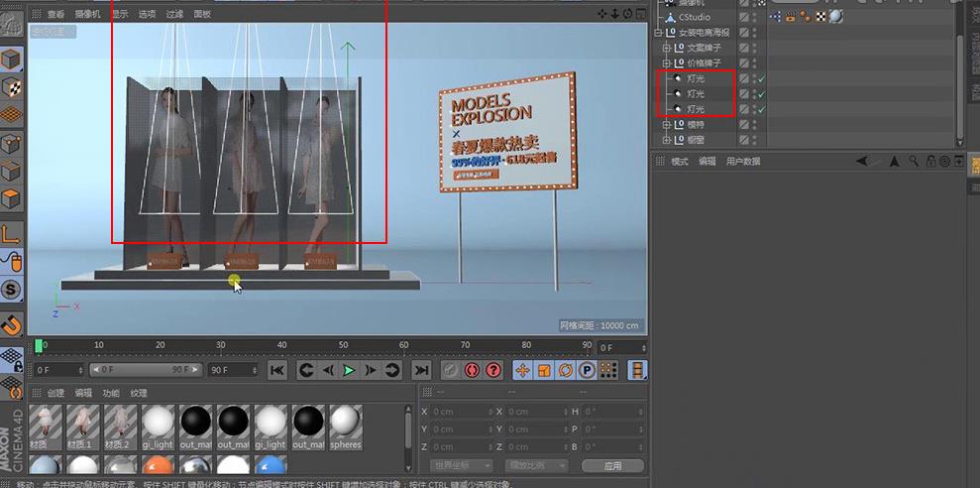Activate Texture mode checkered cube tool
980x488 pixels.
(11, 88)
